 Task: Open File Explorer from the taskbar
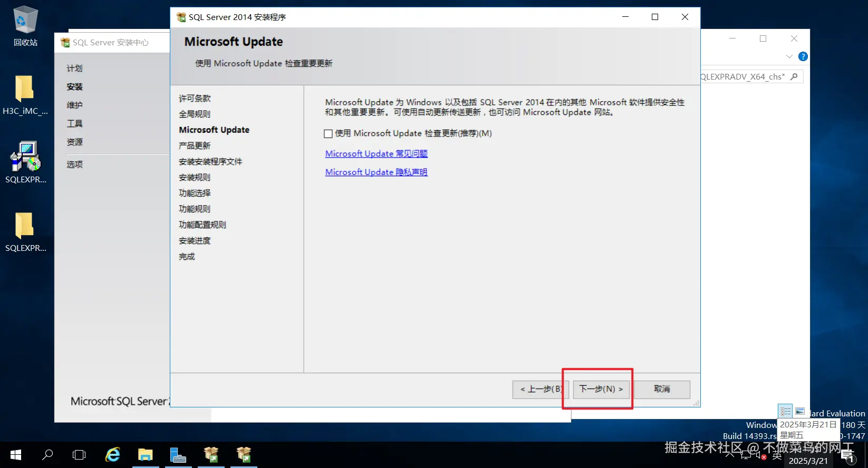tap(146, 454)
